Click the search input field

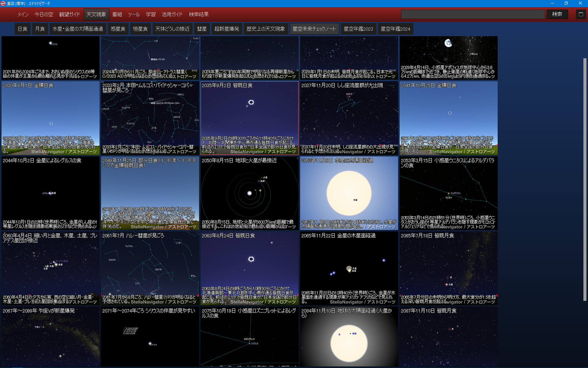[x=473, y=14]
